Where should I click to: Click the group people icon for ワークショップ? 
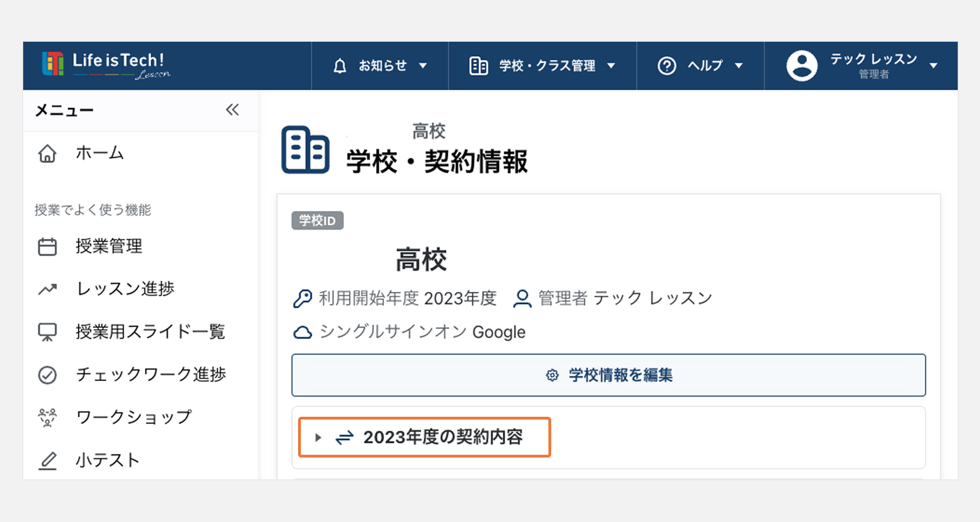click(x=47, y=417)
